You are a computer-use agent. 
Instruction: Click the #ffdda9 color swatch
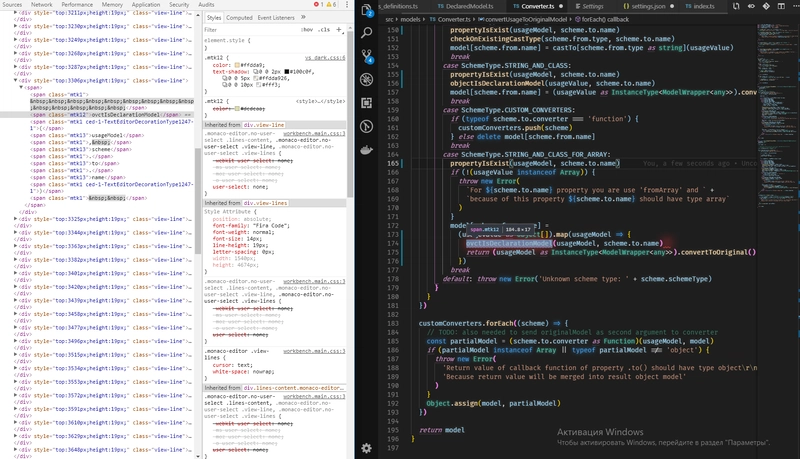click(x=238, y=67)
